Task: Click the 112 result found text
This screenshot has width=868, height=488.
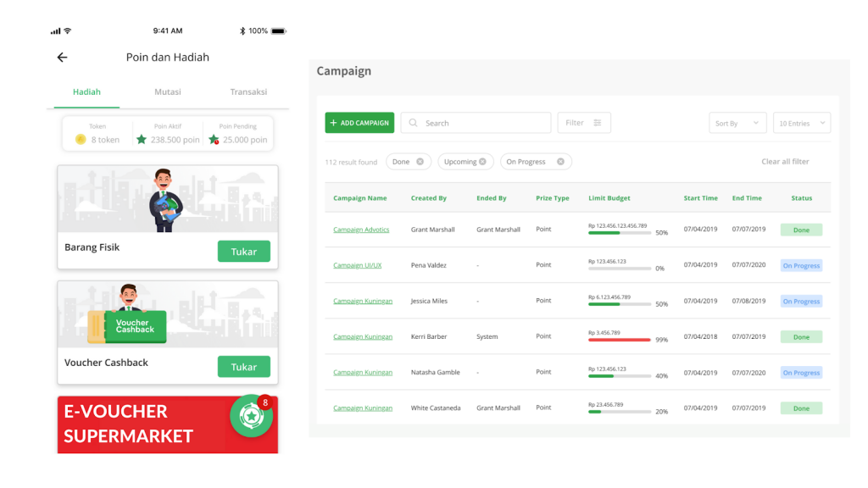Action: pyautogui.click(x=351, y=162)
